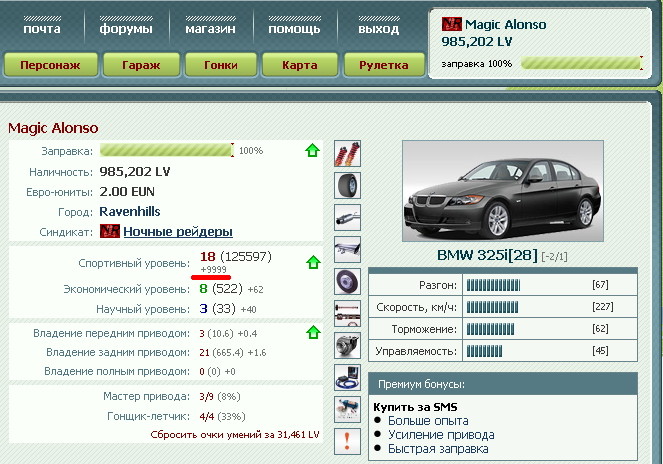Open the suspension springs part icon

347,154
